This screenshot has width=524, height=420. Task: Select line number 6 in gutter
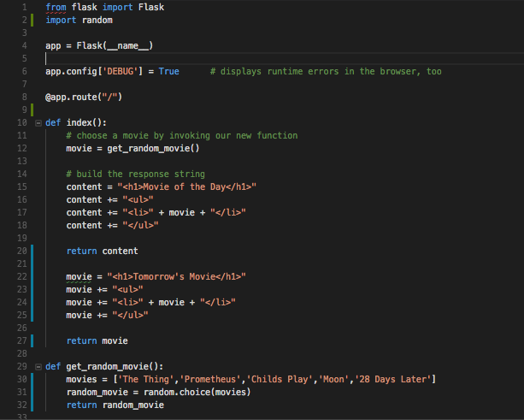click(x=25, y=71)
